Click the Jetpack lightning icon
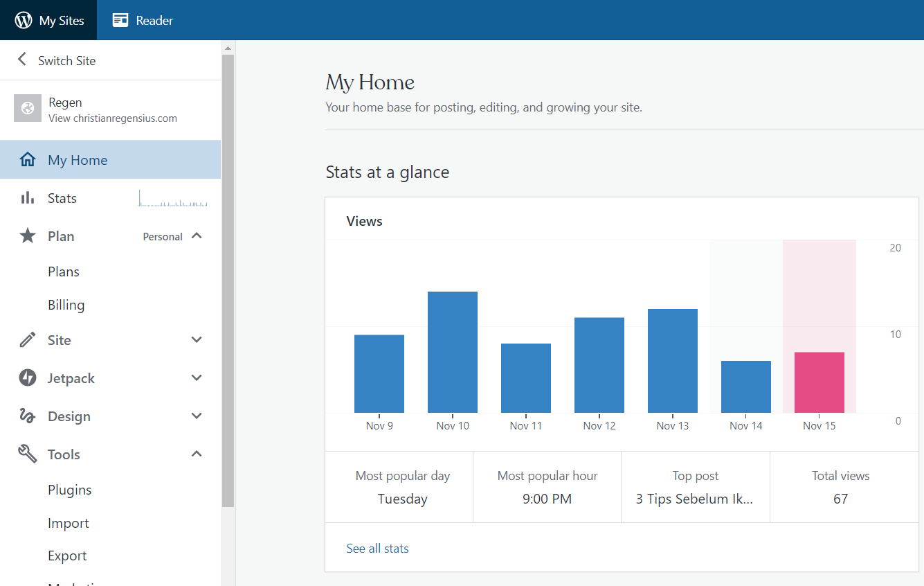Screen dimensions: 924x586 (x=28, y=378)
